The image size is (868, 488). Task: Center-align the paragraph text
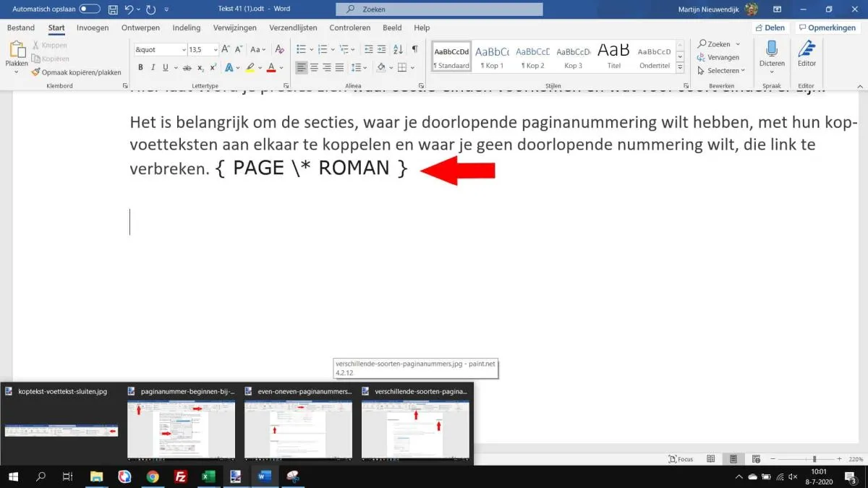click(314, 68)
